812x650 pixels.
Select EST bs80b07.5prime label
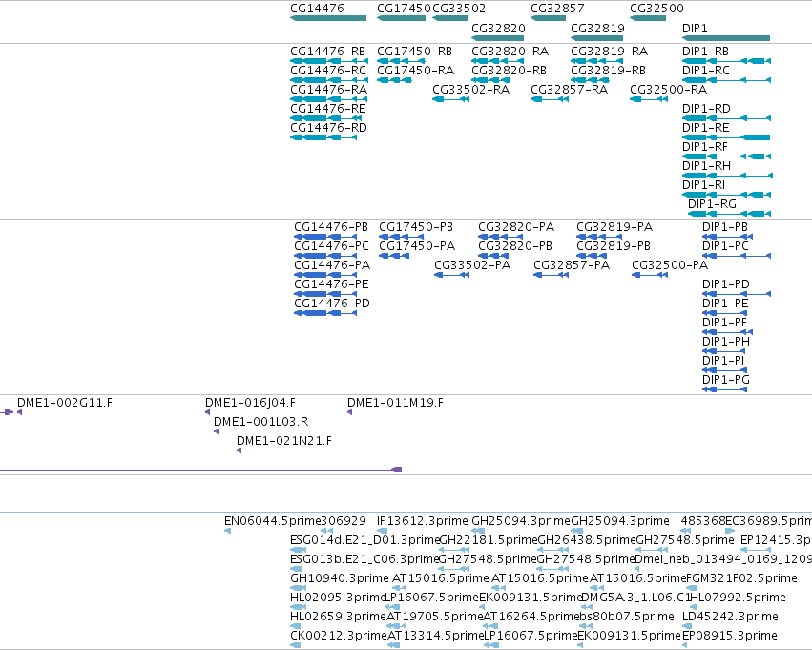point(626,617)
